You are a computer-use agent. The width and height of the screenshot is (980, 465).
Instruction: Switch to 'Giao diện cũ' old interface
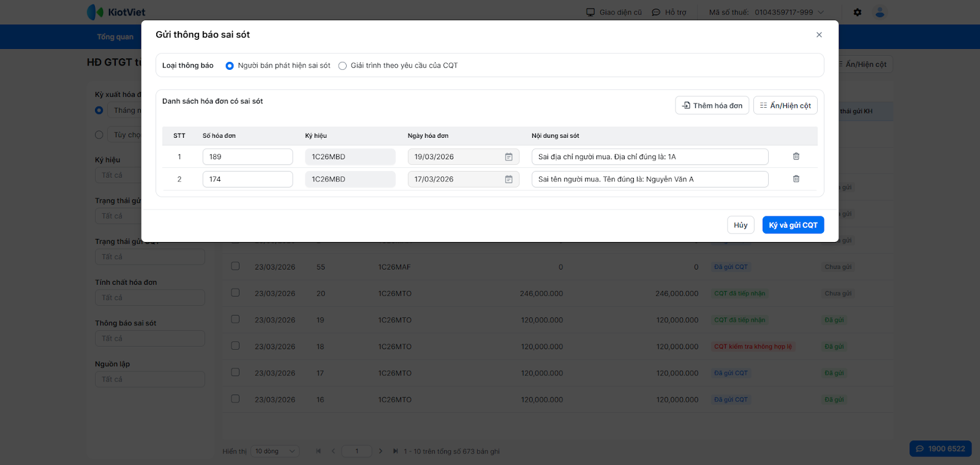pos(614,12)
